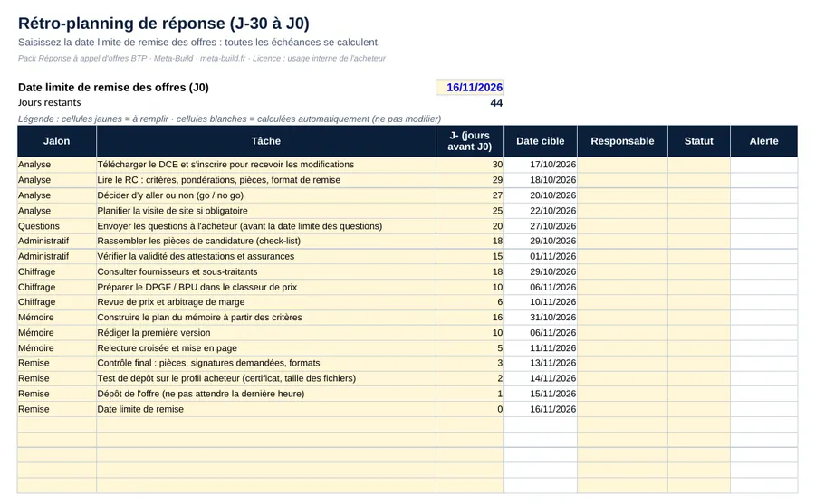The width and height of the screenshot is (815, 504).
Task: Click the 'Jours restants' label
Action: click(x=50, y=102)
